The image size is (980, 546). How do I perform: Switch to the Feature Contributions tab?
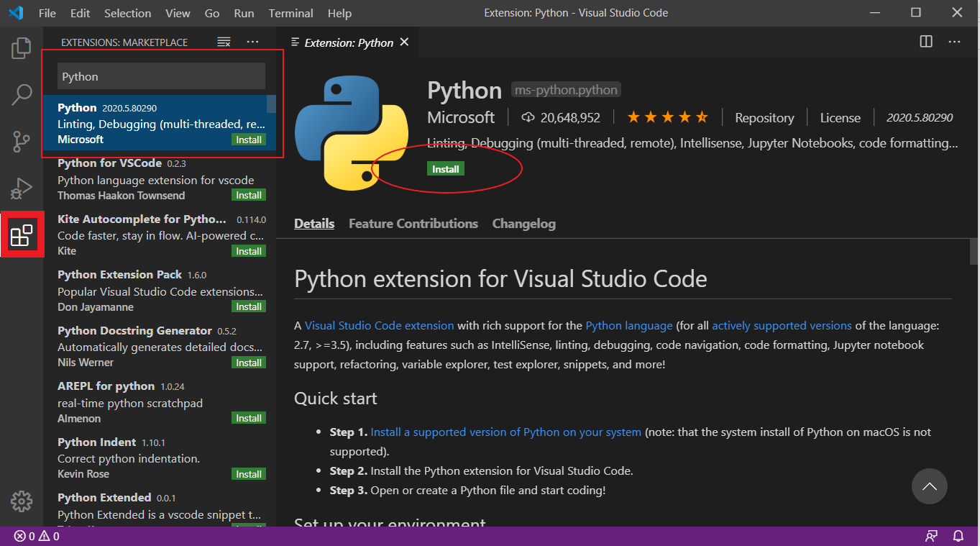point(413,223)
